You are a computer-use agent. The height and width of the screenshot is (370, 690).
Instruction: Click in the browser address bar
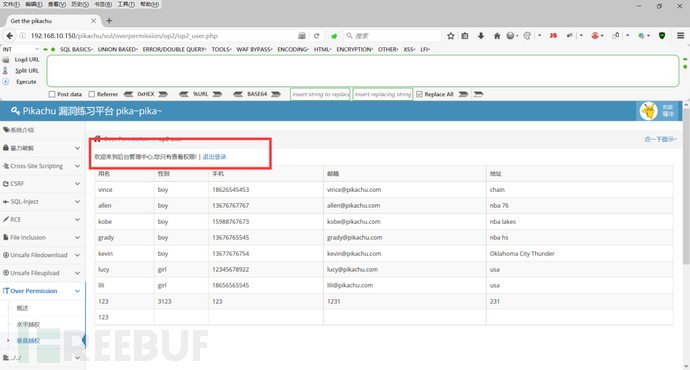click(x=163, y=36)
